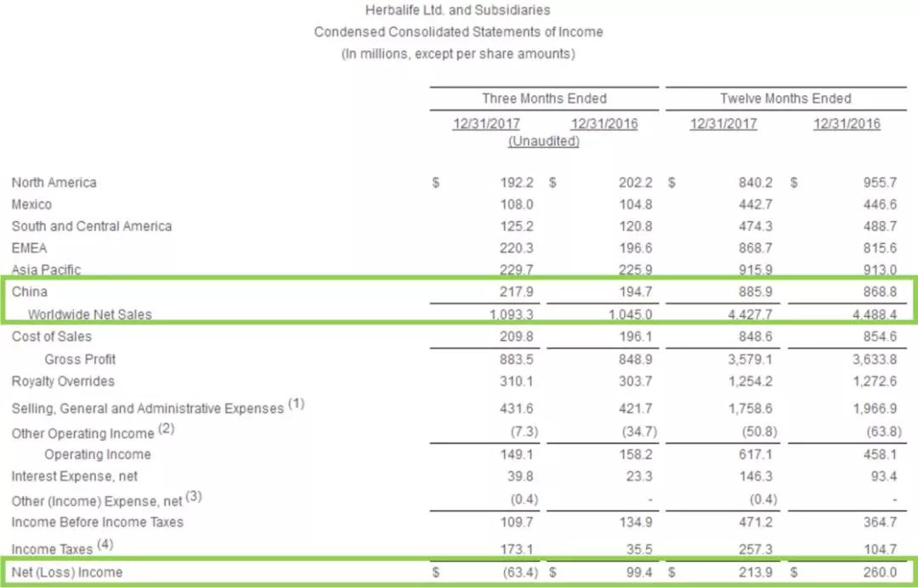Click Other Operating Income value (63.8)
This screenshot has width=918, height=588.
[x=884, y=433]
